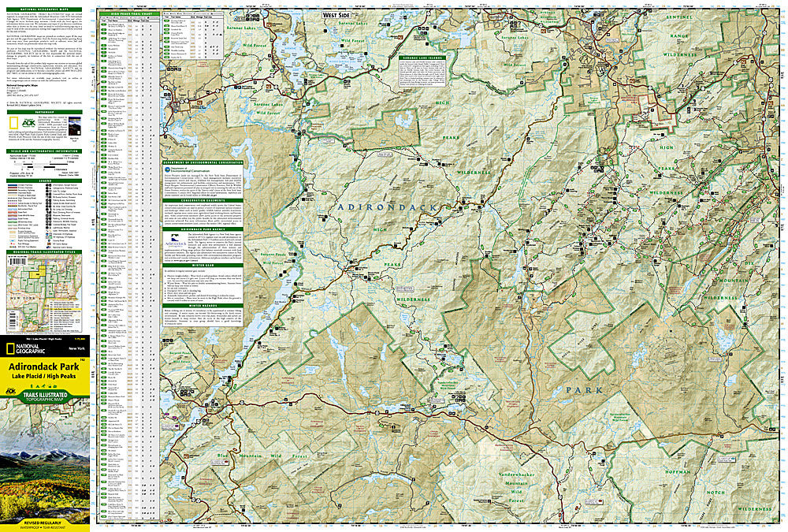Click the "National Geographic Maps" section header
Screen dimensions: 788x532
click(x=44, y=9)
